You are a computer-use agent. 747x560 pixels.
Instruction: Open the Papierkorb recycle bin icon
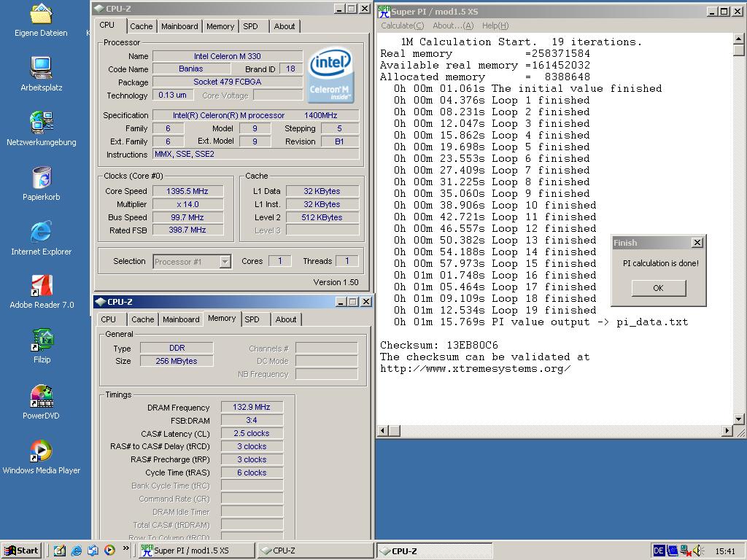pyautogui.click(x=42, y=177)
